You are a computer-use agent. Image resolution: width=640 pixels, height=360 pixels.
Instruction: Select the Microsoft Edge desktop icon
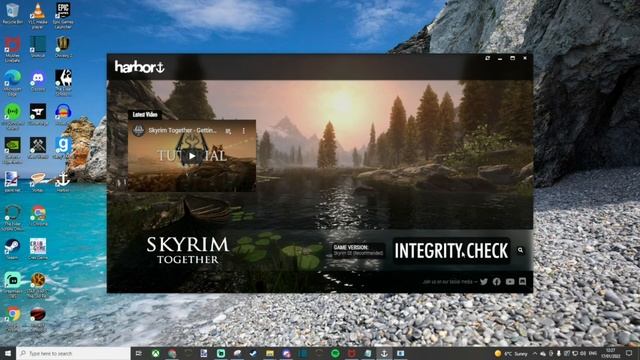[x=12, y=82]
